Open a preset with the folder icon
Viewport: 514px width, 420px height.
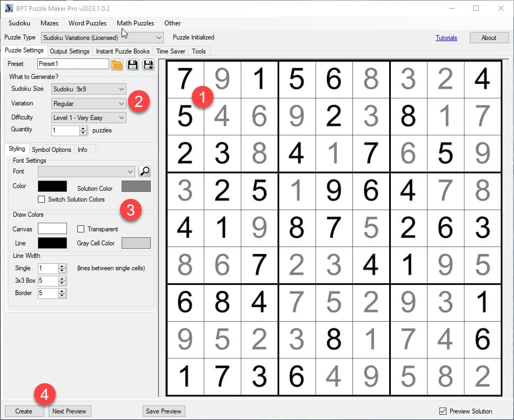click(x=117, y=64)
